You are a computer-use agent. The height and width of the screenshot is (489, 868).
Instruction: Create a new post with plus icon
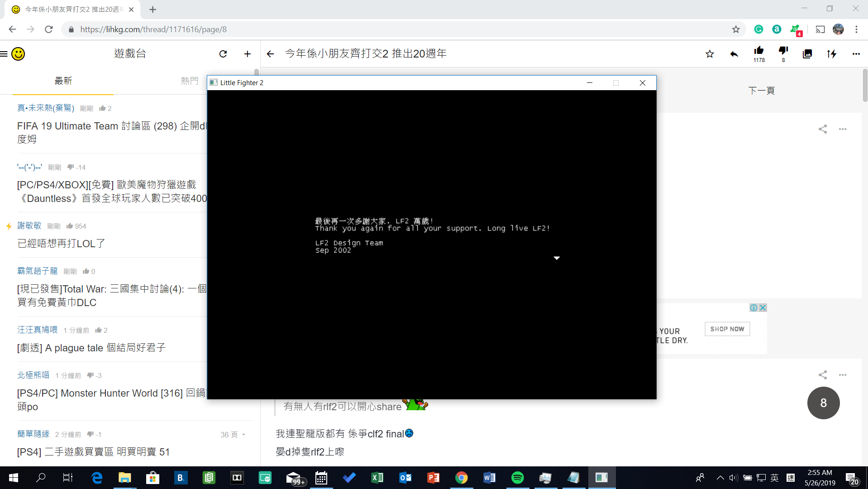pos(248,54)
